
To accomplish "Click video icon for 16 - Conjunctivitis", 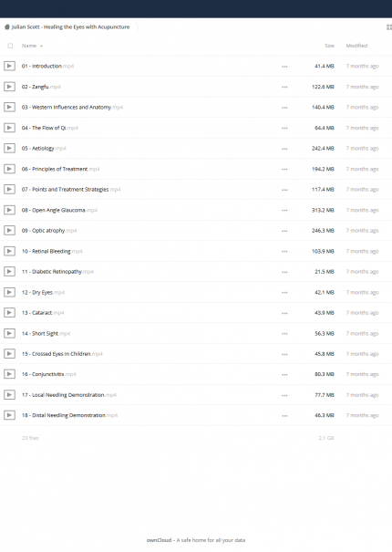I will (9, 374).
